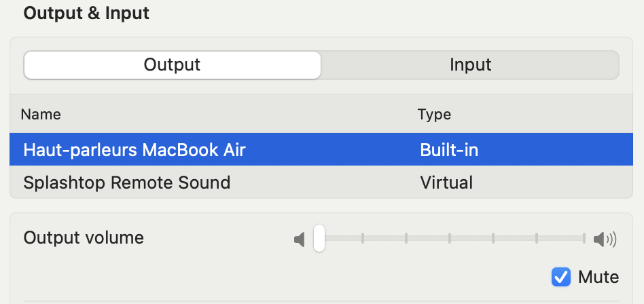Click the Output volume label

coord(84,238)
